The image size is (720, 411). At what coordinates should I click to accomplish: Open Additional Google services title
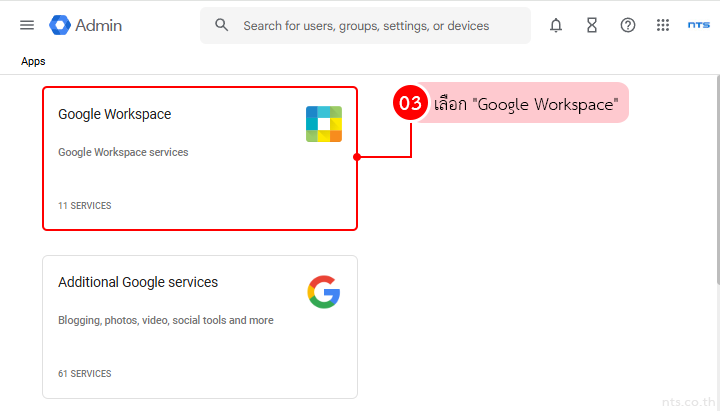pos(138,282)
